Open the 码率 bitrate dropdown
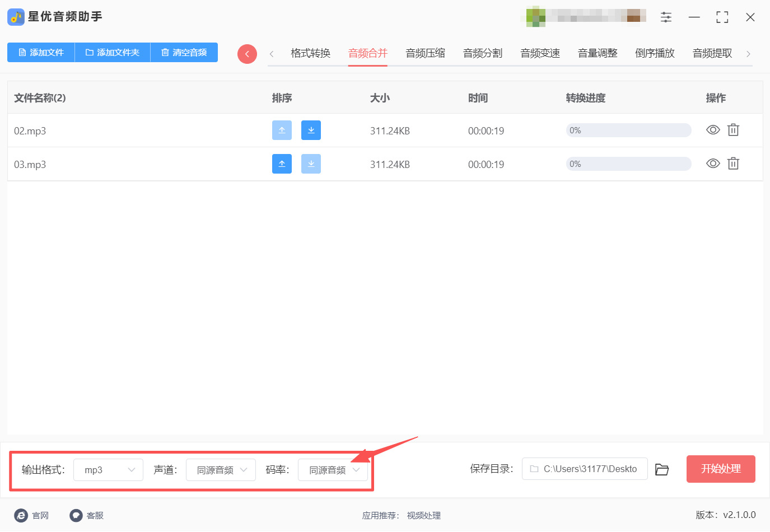Screen dimensions: 770x532 pyautogui.click(x=333, y=470)
